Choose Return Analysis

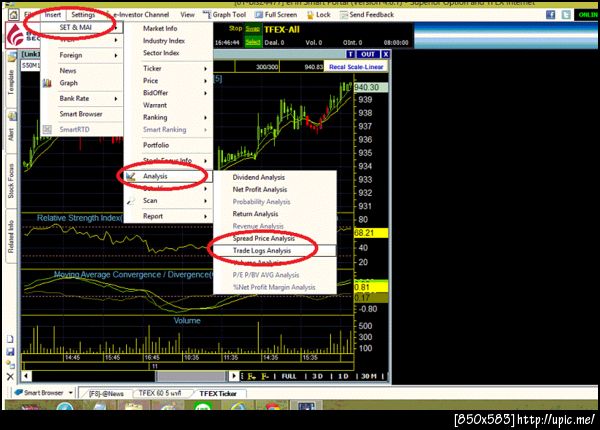274,214
